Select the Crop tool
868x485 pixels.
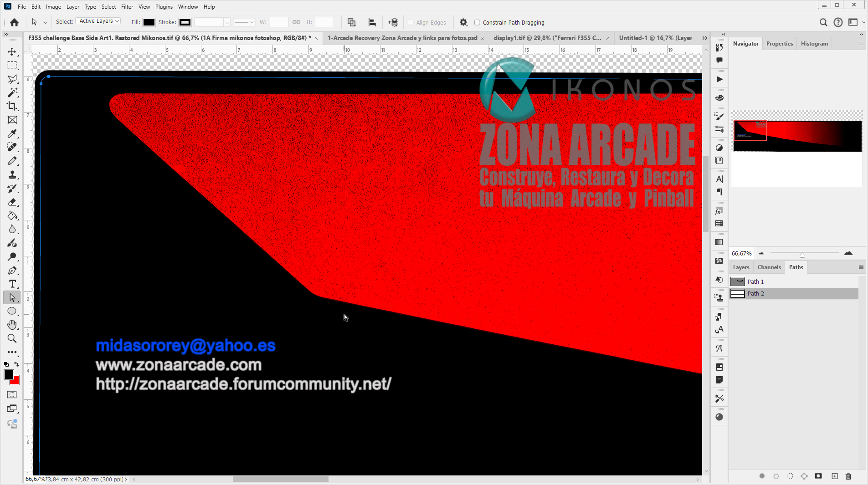click(12, 106)
